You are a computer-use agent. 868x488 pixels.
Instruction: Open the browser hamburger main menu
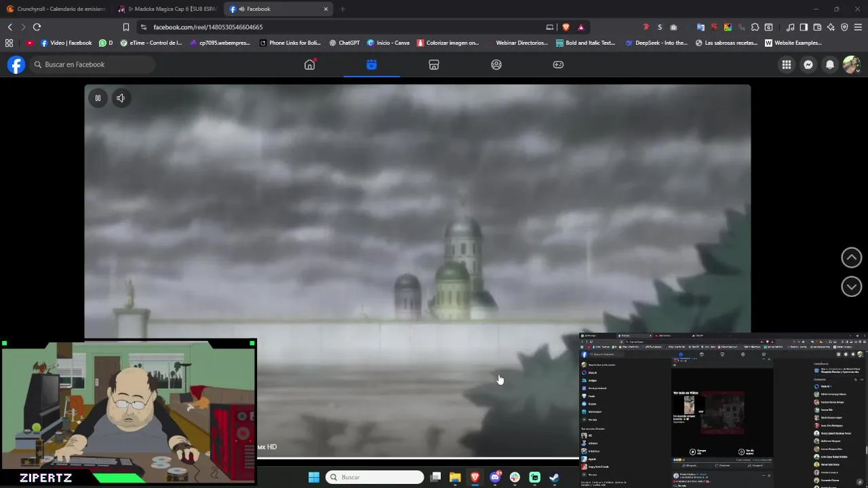[x=858, y=27]
